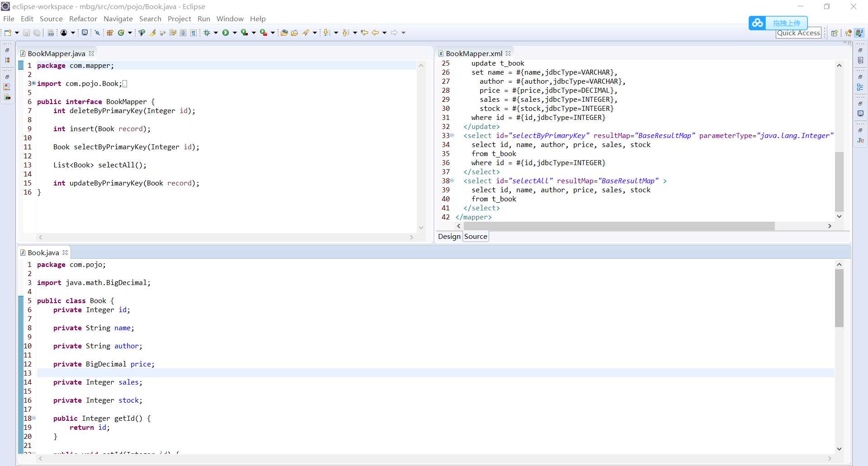
Task: Click the Save toolbar icon
Action: pos(26,33)
